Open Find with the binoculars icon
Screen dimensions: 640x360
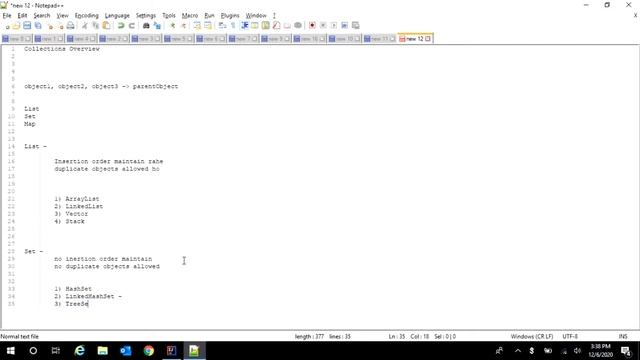click(146, 26)
